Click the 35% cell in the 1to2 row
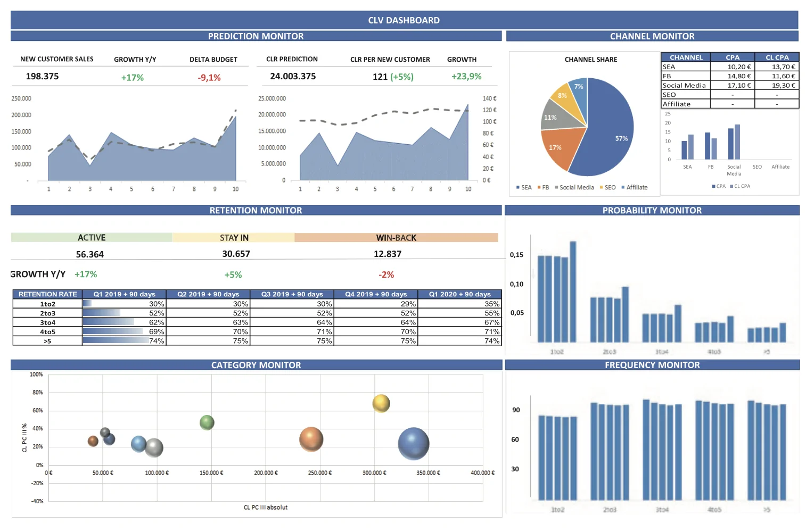 pos(460,304)
